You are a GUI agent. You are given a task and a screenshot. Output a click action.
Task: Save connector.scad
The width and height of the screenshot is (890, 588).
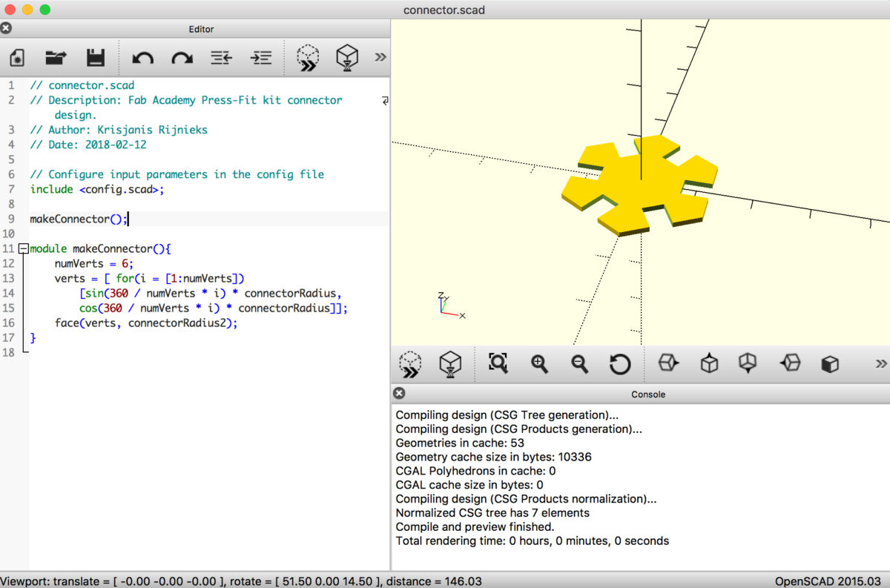point(94,57)
